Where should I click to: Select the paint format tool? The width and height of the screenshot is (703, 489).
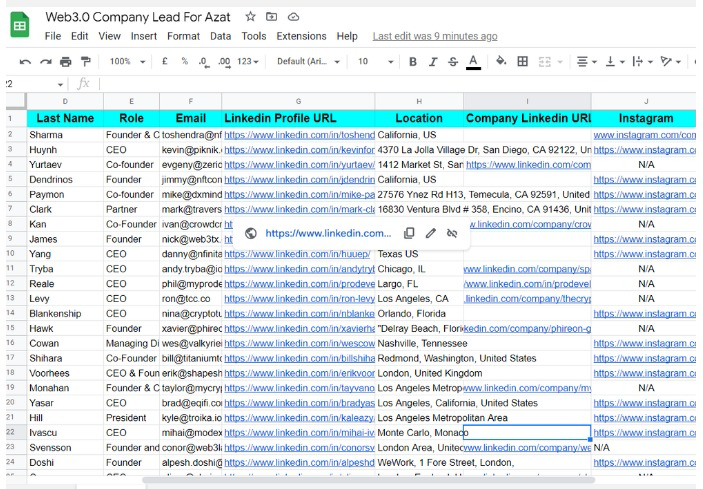pos(85,61)
